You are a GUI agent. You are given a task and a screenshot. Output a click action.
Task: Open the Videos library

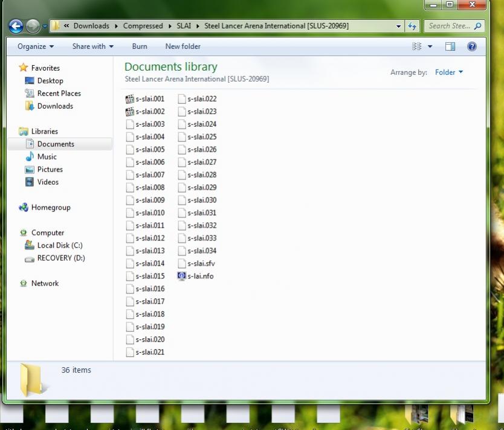(x=42, y=182)
